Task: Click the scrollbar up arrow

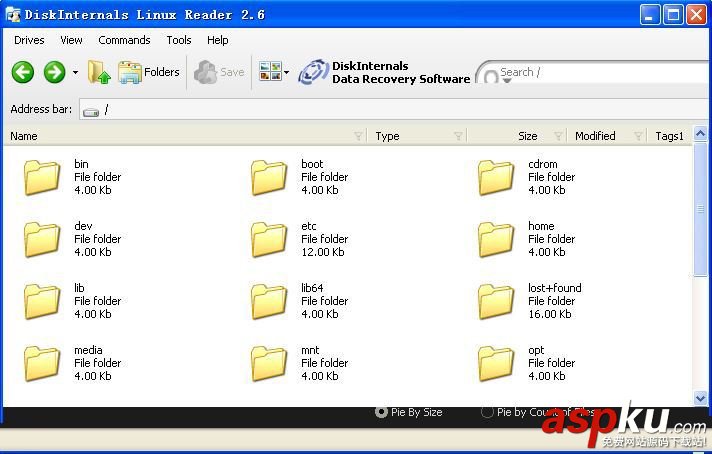Action: 700,134
